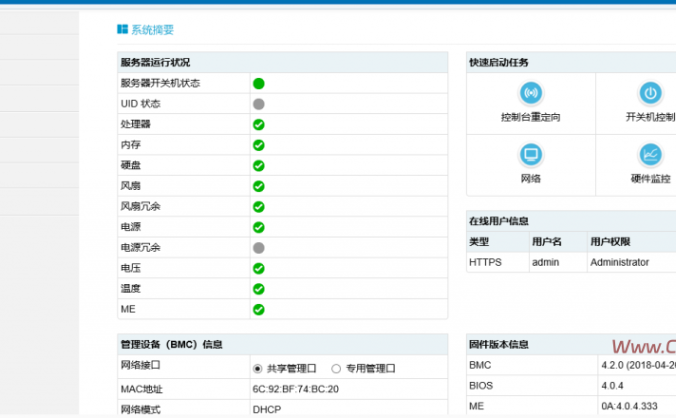Open the 开关机控制 power control icon
This screenshot has width=676, height=418.
[650, 93]
